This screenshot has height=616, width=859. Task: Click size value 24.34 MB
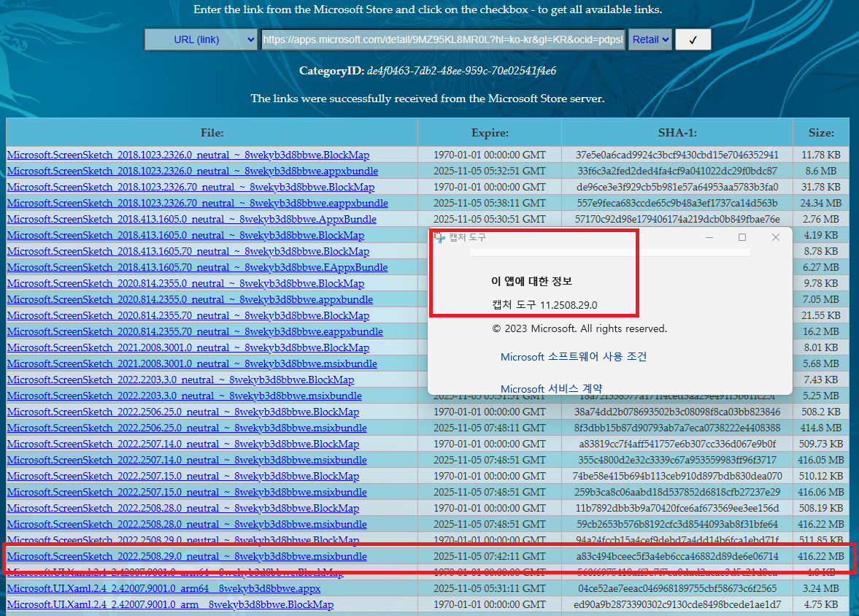821,204
